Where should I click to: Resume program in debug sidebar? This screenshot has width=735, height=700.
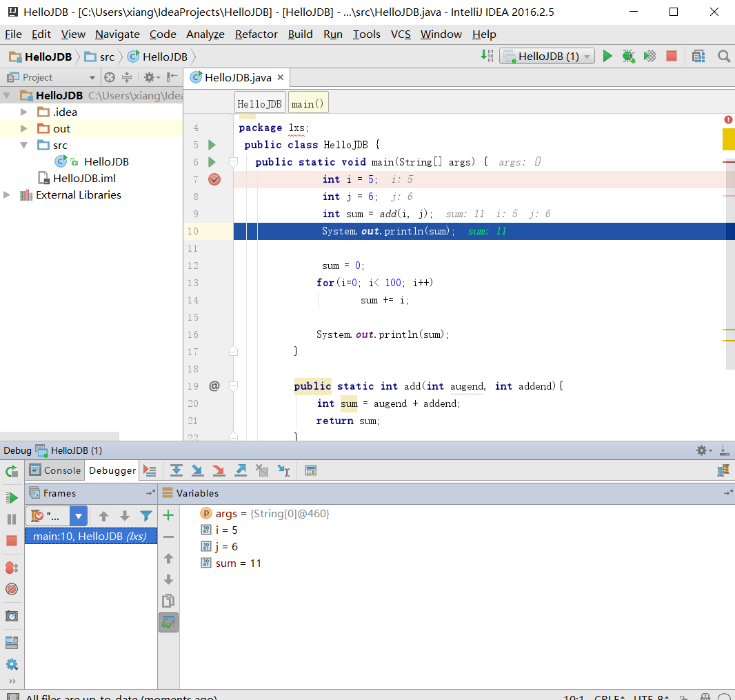[x=12, y=498]
